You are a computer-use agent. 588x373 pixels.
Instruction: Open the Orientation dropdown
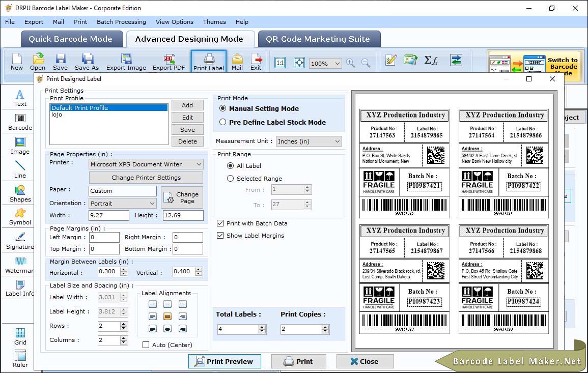pos(123,203)
